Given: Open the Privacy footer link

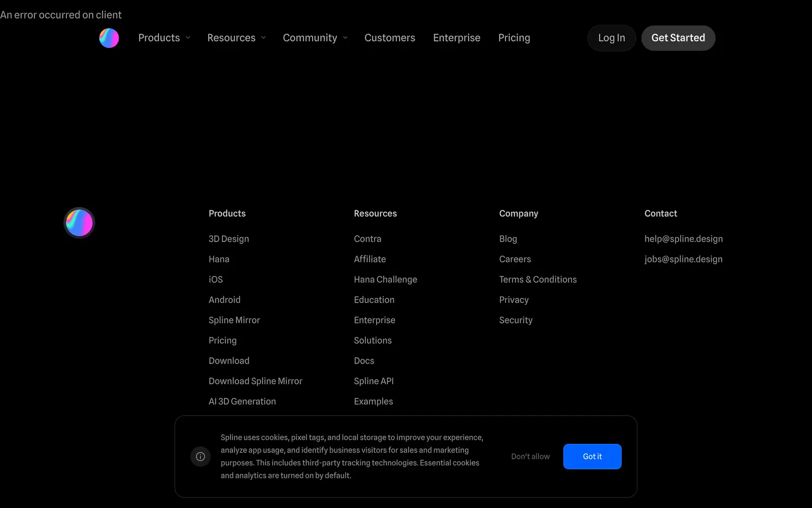Looking at the screenshot, I should pos(514,300).
